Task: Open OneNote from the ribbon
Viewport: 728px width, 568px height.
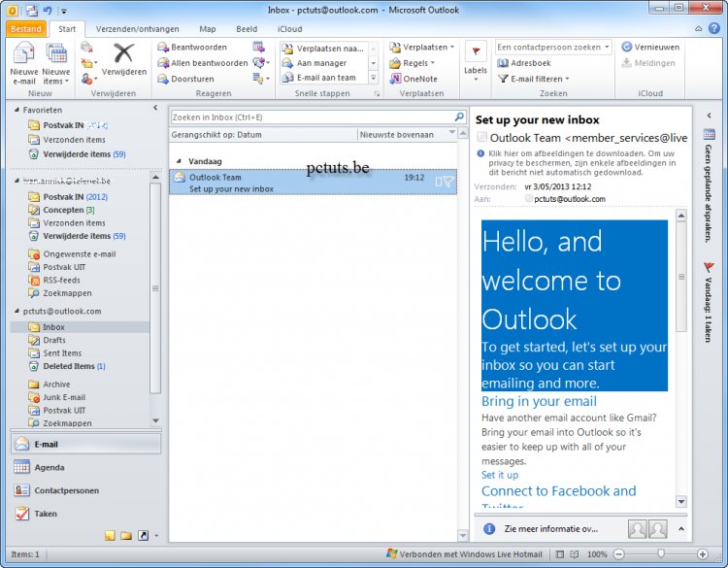Action: (414, 79)
